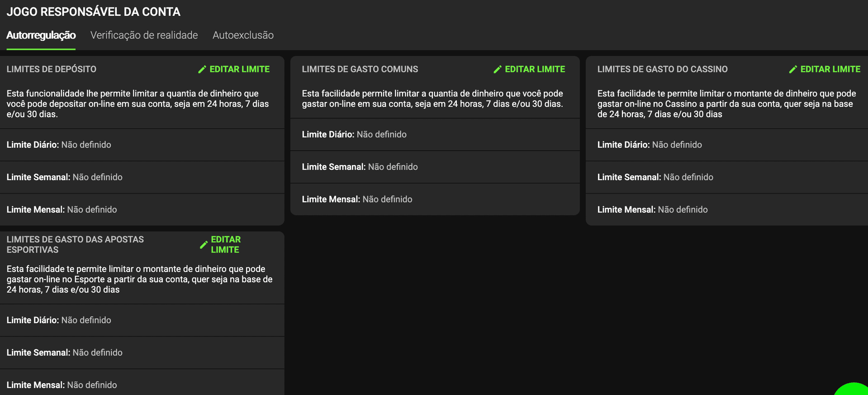Click Limite Mensal row in Limites de Depósito
The image size is (868, 395).
tap(142, 209)
